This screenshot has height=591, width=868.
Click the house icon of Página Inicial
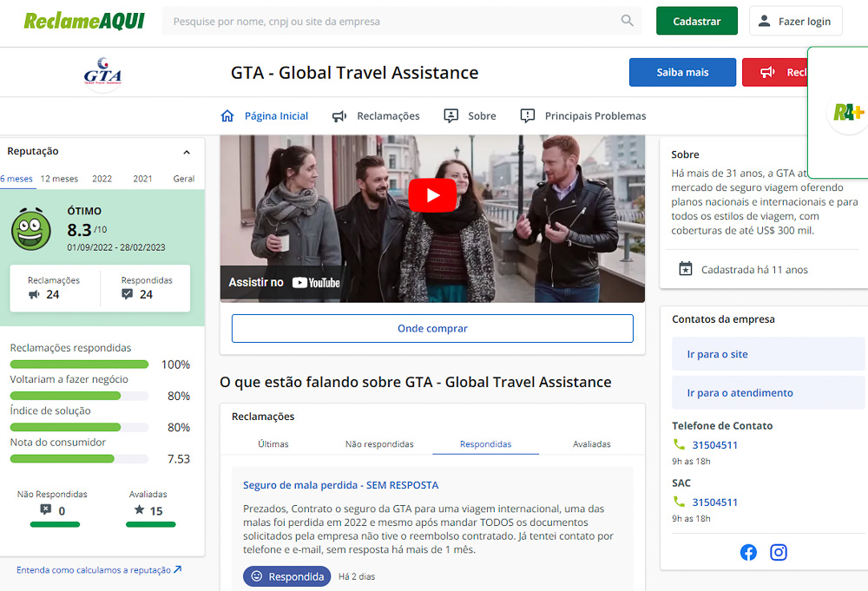(227, 115)
